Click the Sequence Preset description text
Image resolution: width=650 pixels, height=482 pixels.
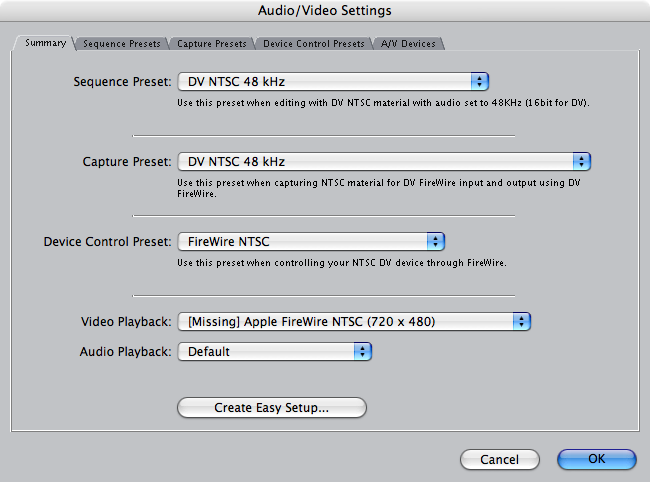tap(383, 102)
